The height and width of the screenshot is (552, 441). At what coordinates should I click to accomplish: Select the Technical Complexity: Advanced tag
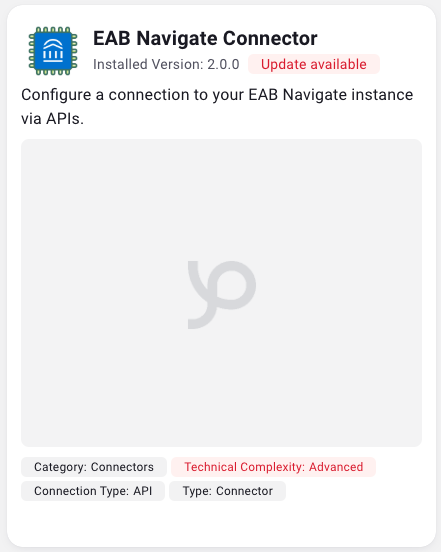point(273,467)
